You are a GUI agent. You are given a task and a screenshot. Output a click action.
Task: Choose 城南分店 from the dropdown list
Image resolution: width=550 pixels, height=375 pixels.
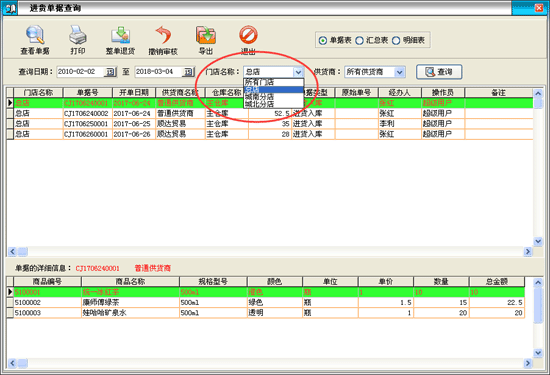coord(274,96)
